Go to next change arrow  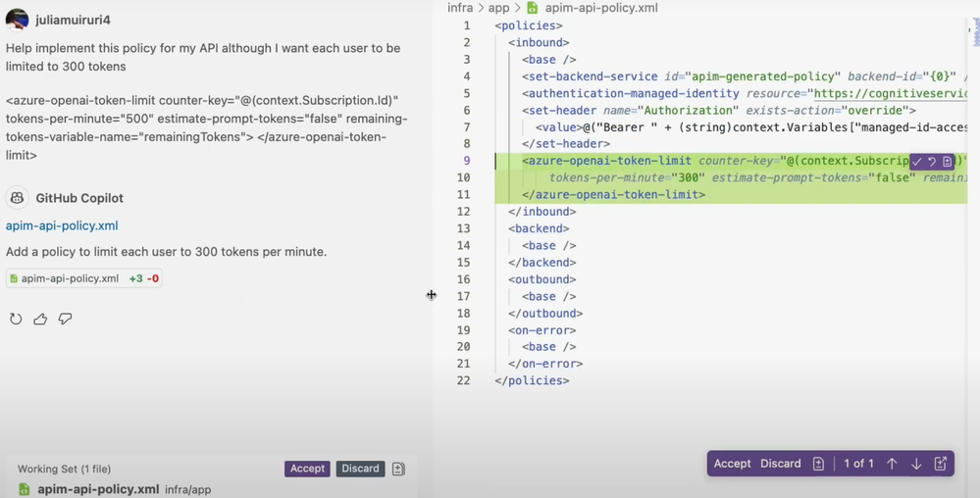(x=916, y=464)
